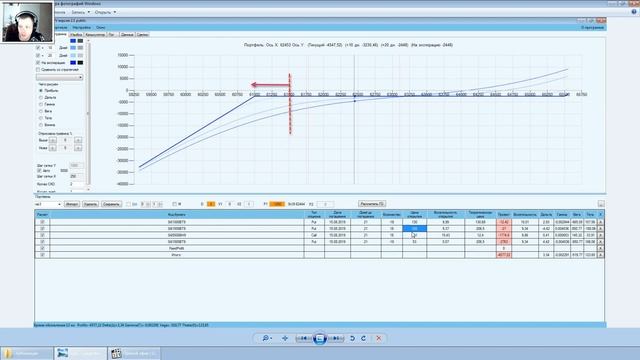Click the actual size icon in Photo Viewer
This screenshot has width=640, height=360.
(x=285, y=338)
